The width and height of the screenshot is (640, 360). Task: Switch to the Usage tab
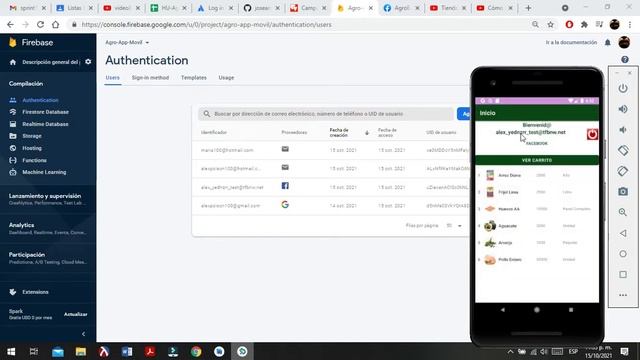[x=226, y=78]
